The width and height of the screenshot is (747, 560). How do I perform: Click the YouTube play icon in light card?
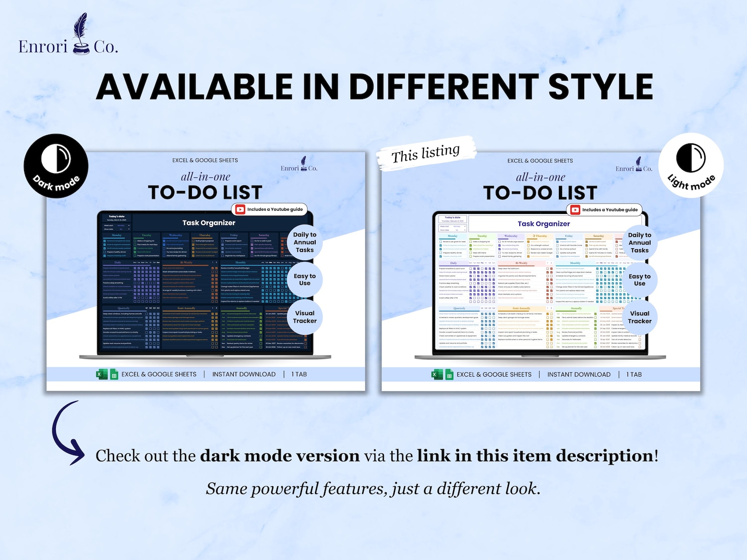tap(575, 210)
